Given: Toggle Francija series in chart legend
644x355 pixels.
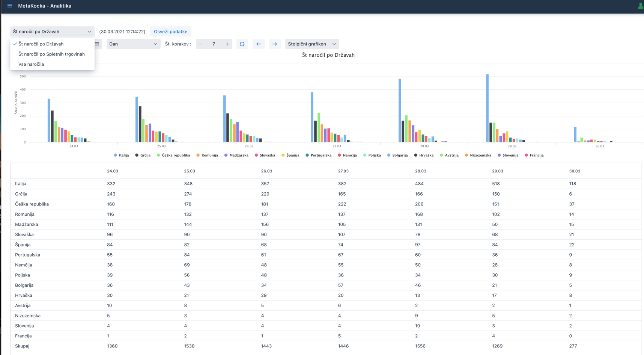Looking at the screenshot, I should pos(534,155).
